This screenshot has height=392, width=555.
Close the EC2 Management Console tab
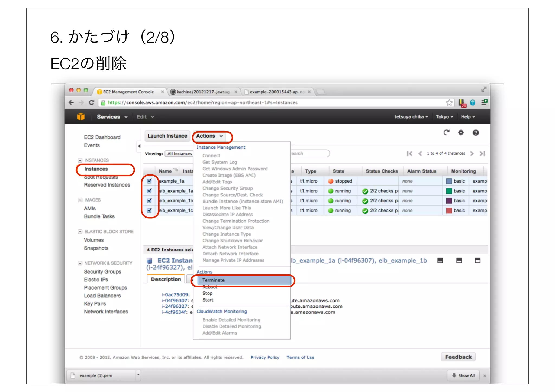[x=162, y=92]
